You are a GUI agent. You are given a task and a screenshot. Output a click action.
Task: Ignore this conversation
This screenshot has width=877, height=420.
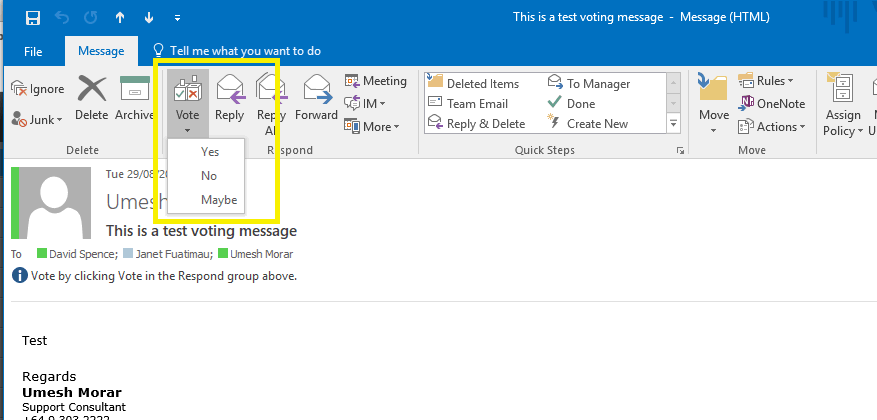pyautogui.click(x=38, y=89)
